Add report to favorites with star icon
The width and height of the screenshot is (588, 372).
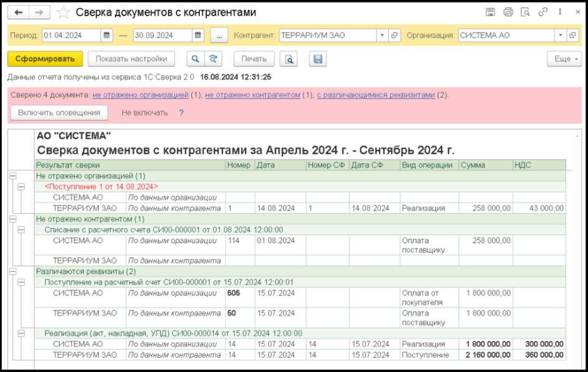point(63,12)
